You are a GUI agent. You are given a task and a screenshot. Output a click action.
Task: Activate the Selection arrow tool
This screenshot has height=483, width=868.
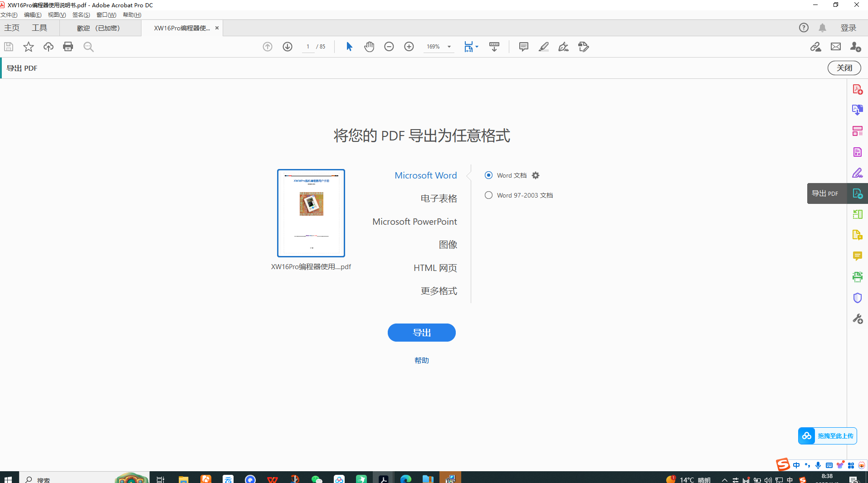(349, 47)
